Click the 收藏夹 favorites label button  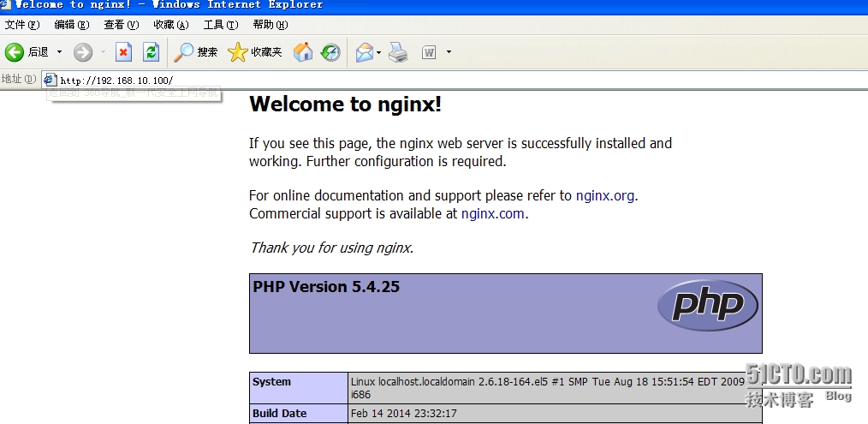pyautogui.click(x=267, y=52)
